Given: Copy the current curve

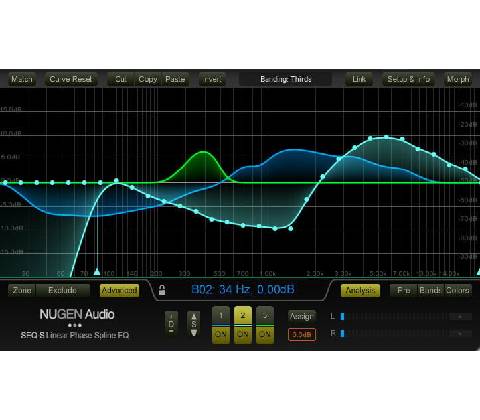Looking at the screenshot, I should coord(148,79).
